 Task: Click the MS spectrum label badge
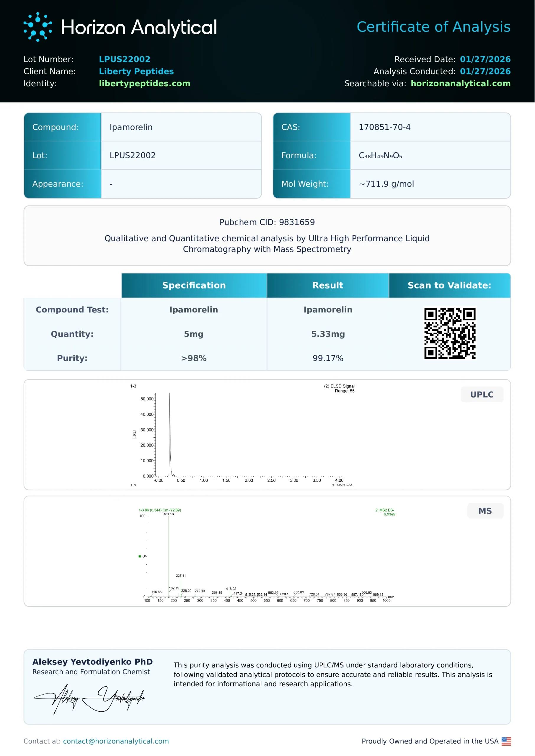(485, 511)
